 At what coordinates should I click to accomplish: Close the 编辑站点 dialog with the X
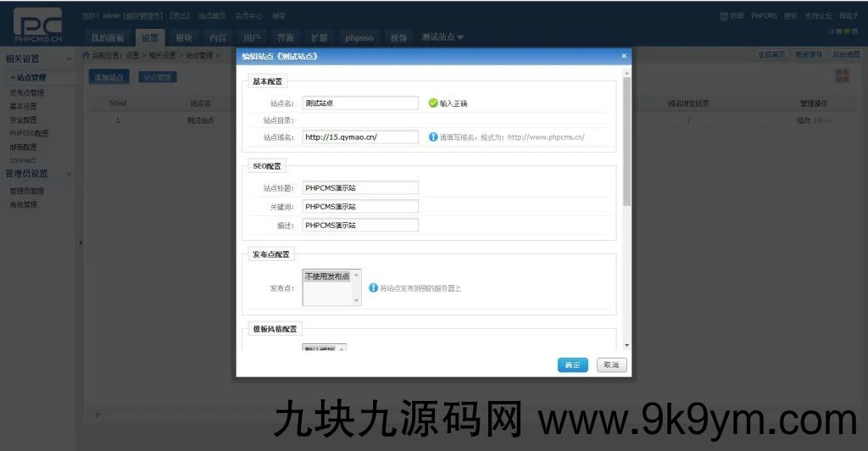pyautogui.click(x=624, y=56)
